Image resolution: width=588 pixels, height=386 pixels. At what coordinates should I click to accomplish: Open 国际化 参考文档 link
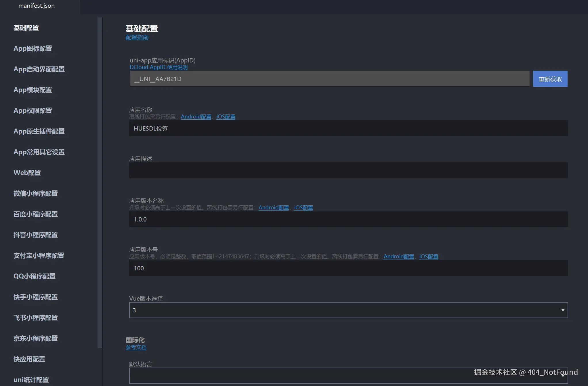pyautogui.click(x=136, y=347)
